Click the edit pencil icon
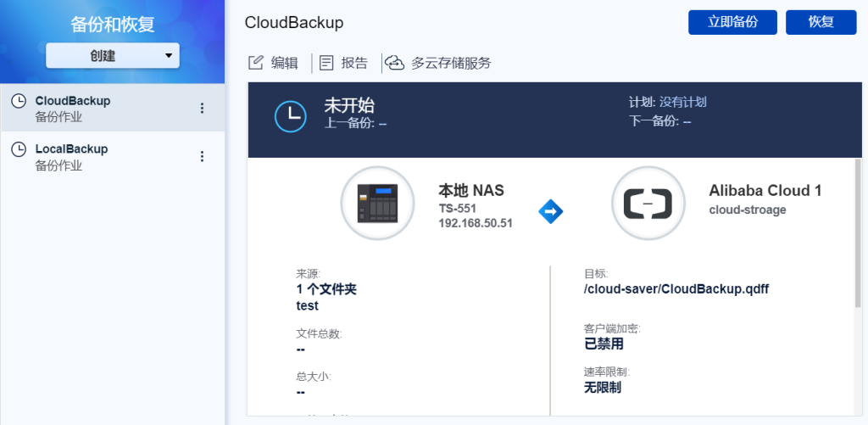868x425 pixels. point(255,63)
